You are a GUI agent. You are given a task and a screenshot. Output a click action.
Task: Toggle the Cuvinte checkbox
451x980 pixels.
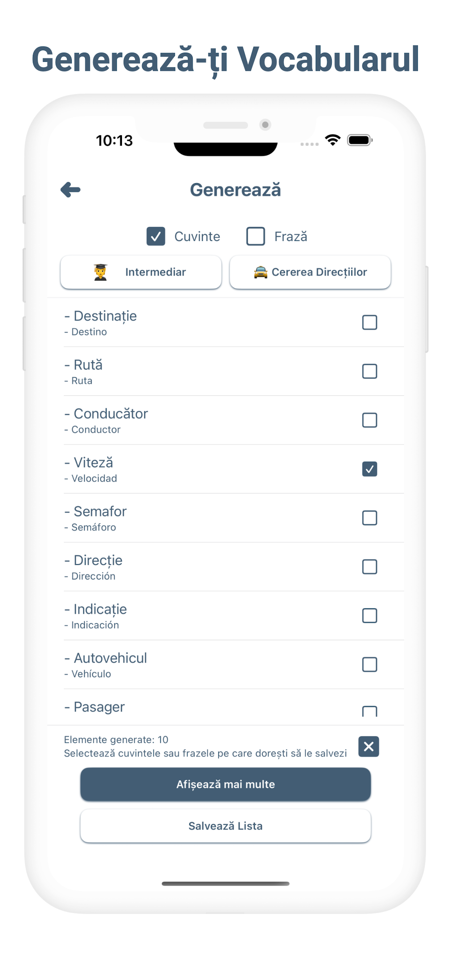point(156,236)
